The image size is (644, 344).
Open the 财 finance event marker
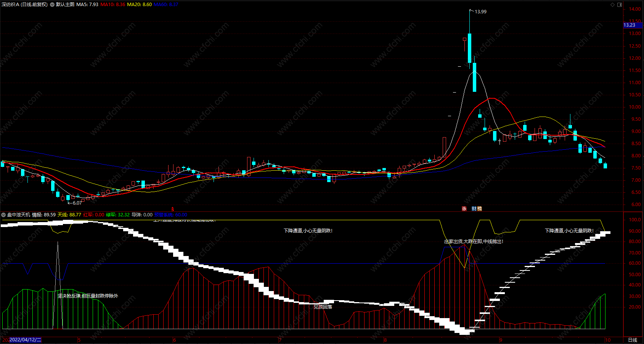click(x=474, y=209)
